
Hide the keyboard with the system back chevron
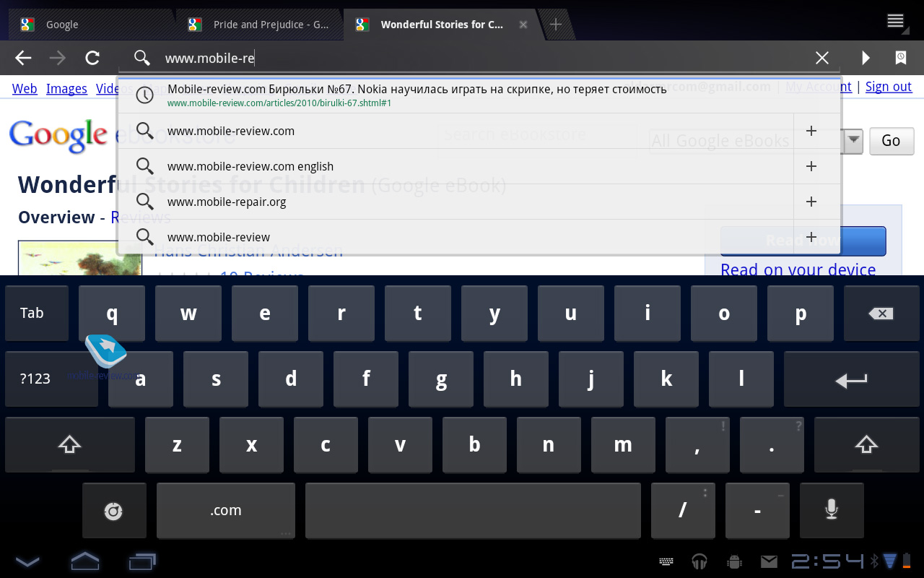[x=27, y=561]
